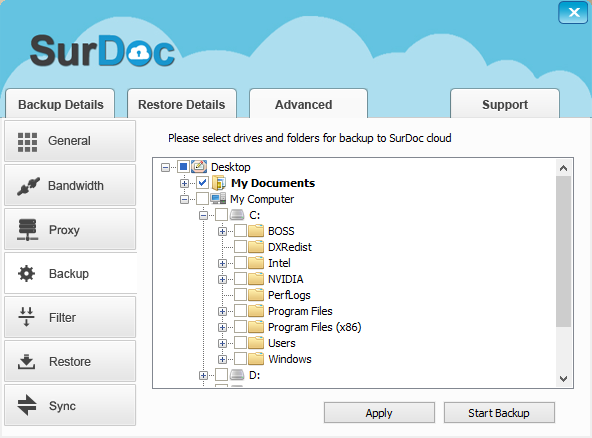Image resolution: width=592 pixels, height=438 pixels.
Task: Toggle the Desktop checkbox
Action: coord(183,167)
